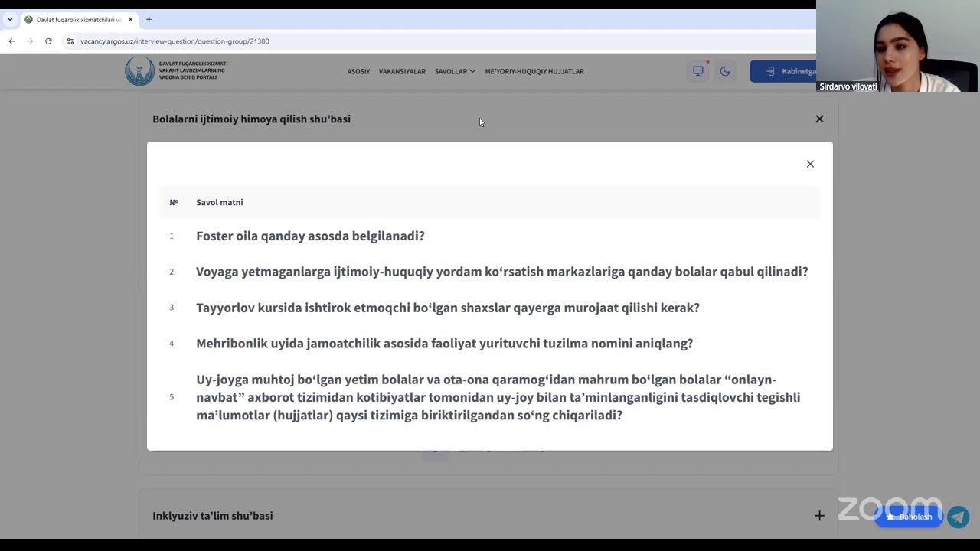Collapse the Bolalarni ijtimoiy himoya qilish sho'basi section
The image size is (980, 551).
[819, 119]
